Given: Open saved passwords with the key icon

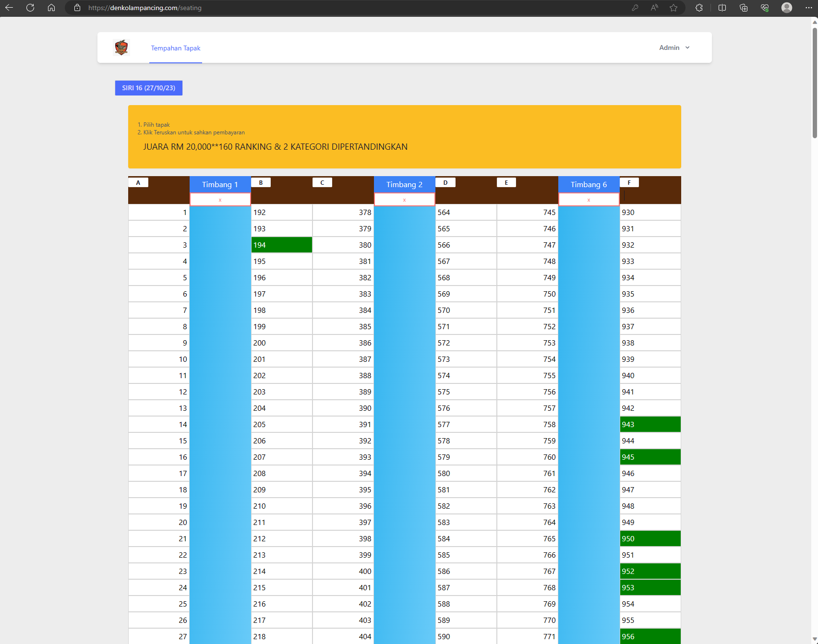Looking at the screenshot, I should coord(635,8).
